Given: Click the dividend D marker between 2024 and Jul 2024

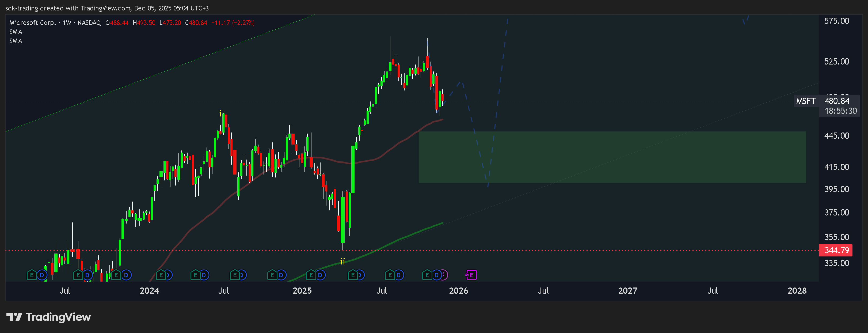Looking at the screenshot, I should 204,275.
